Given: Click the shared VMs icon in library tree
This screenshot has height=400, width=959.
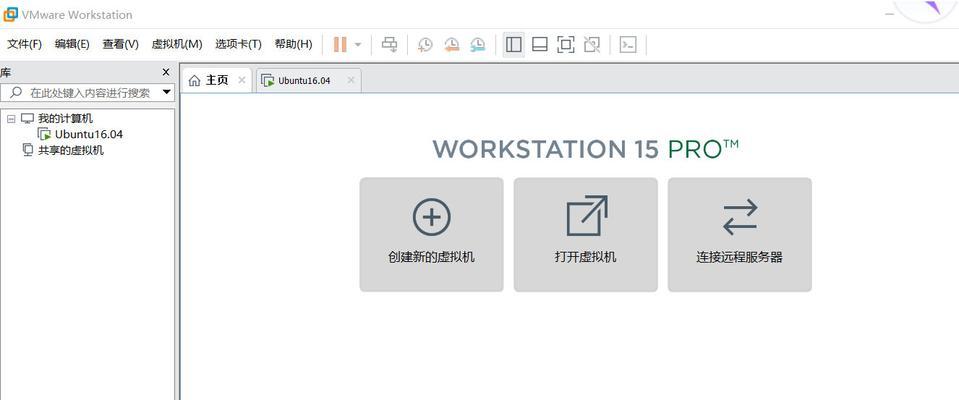Looking at the screenshot, I should coord(28,150).
